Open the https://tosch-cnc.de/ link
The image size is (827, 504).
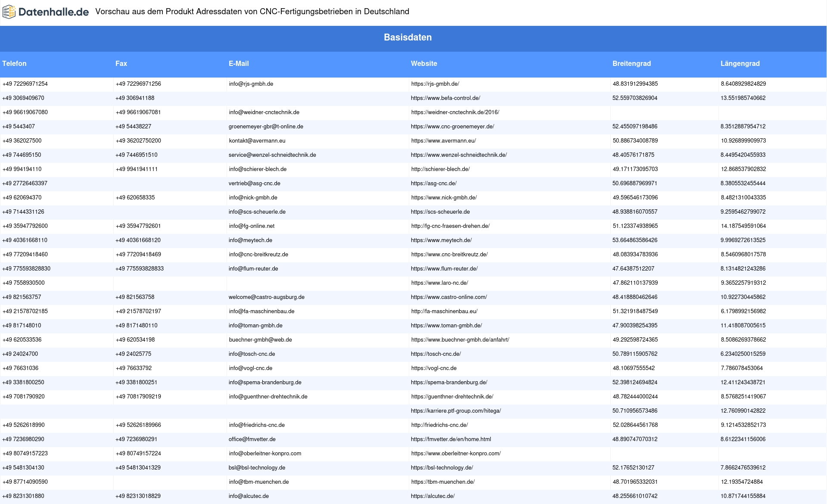[436, 354]
